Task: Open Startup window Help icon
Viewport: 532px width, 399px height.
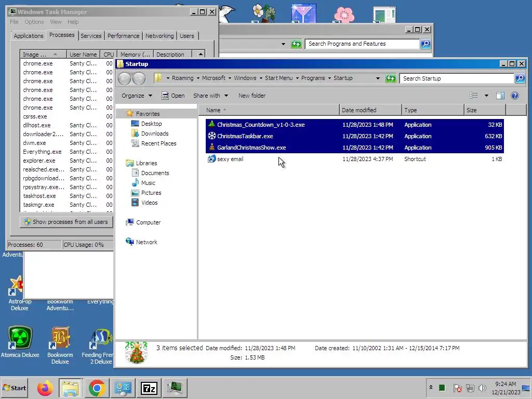Action: coord(515,96)
